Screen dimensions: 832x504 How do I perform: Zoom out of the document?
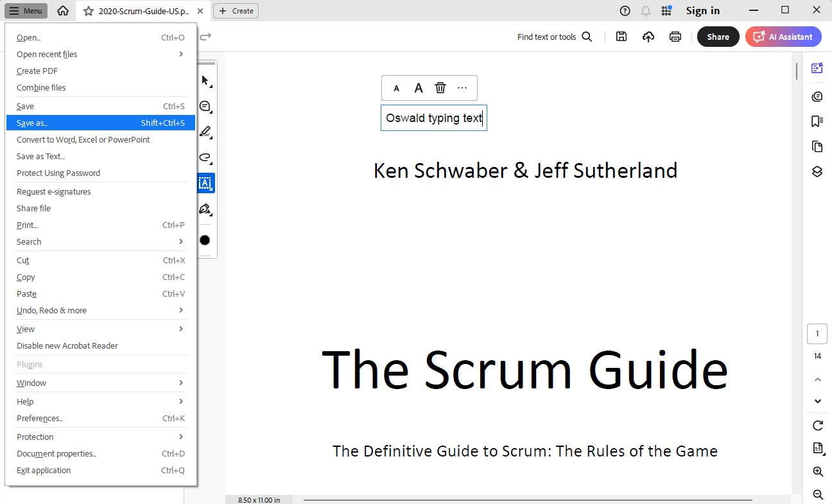coord(818,494)
